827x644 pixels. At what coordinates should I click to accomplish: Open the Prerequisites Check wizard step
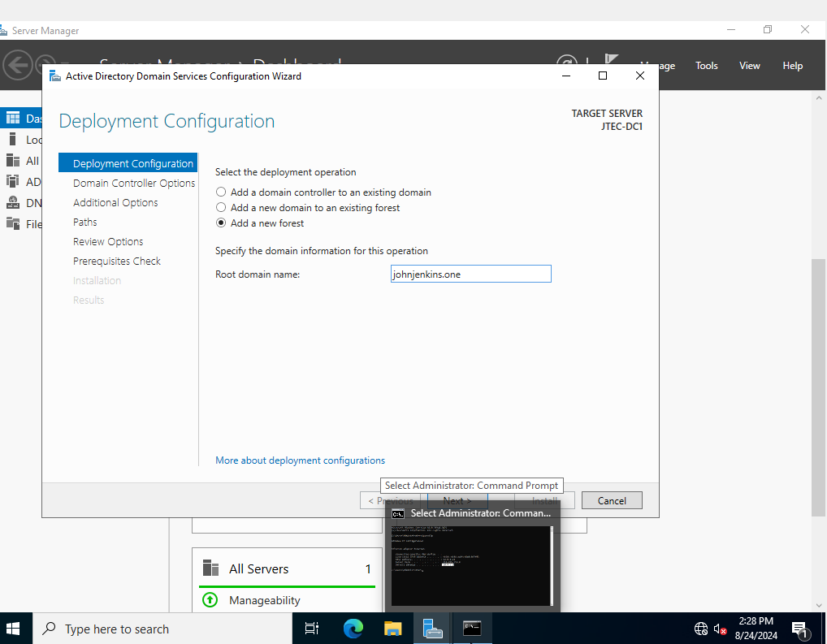pyautogui.click(x=116, y=261)
